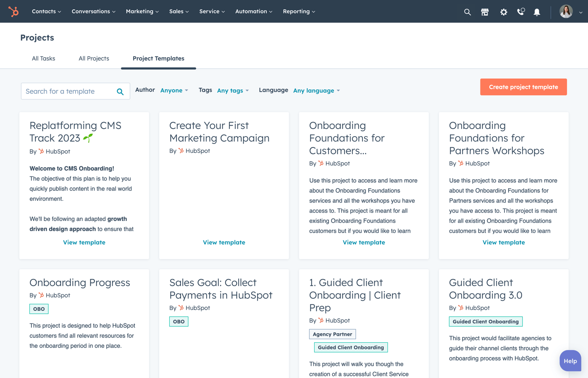
Task: Click Guided Client Onboarding 3.0 title
Action: (486, 289)
